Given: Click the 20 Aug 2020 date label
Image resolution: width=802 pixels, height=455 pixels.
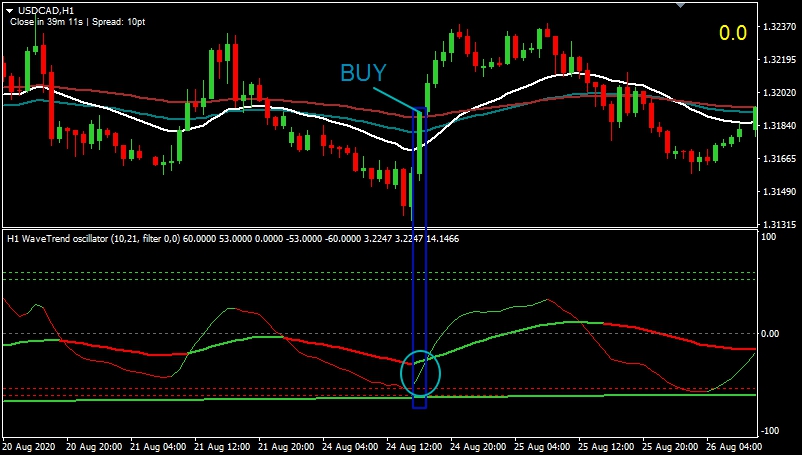Looking at the screenshot, I should click(x=31, y=446).
